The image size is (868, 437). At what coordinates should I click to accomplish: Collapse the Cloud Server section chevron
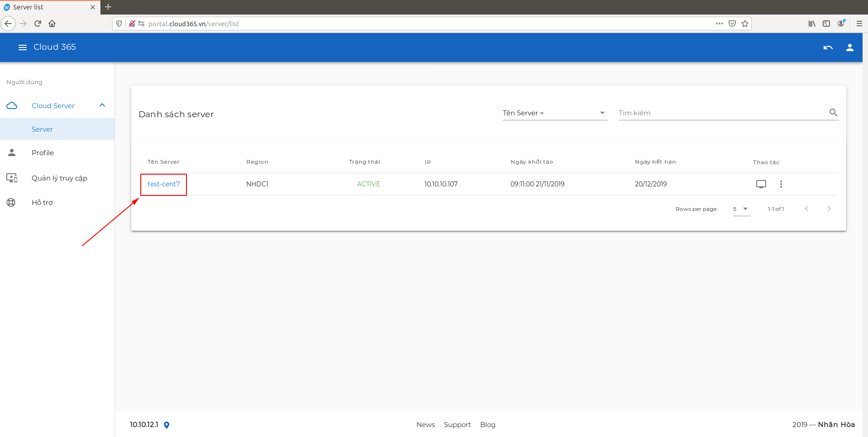tap(102, 105)
